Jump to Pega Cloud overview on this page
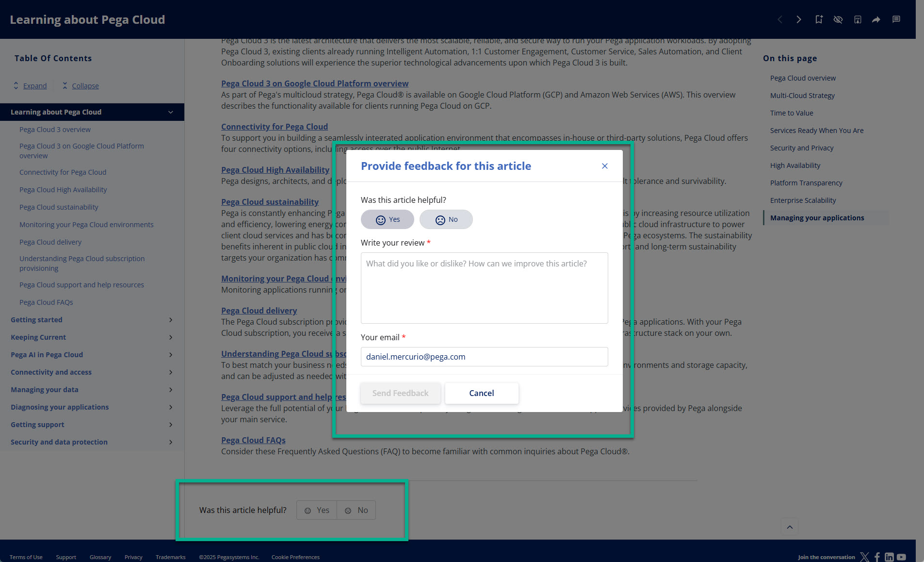The height and width of the screenshot is (562, 924). (803, 78)
